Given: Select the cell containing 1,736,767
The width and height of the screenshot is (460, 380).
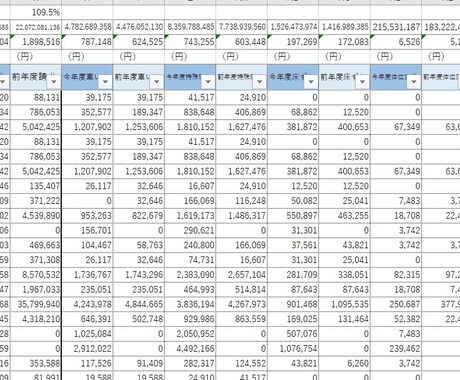Looking at the screenshot, I should click(x=87, y=275).
